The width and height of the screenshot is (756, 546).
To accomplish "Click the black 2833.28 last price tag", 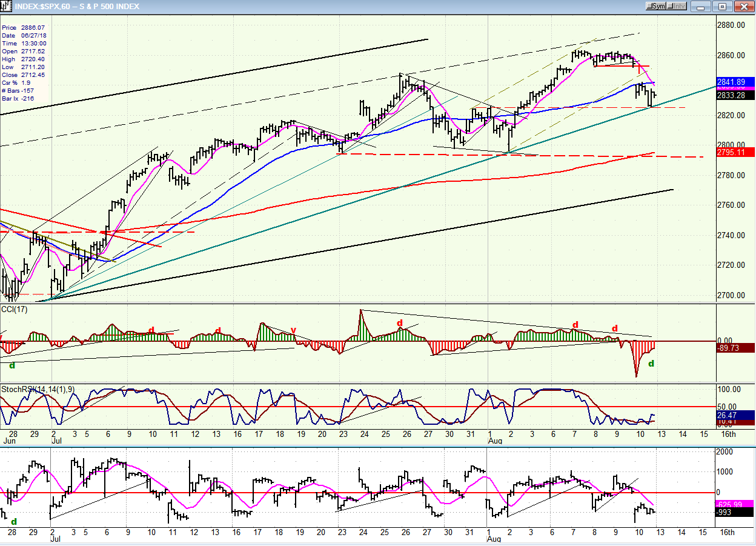I will 735,95.
